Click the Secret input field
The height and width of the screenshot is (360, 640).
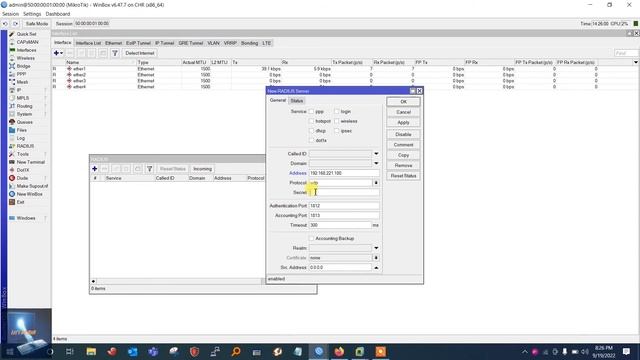click(x=344, y=192)
